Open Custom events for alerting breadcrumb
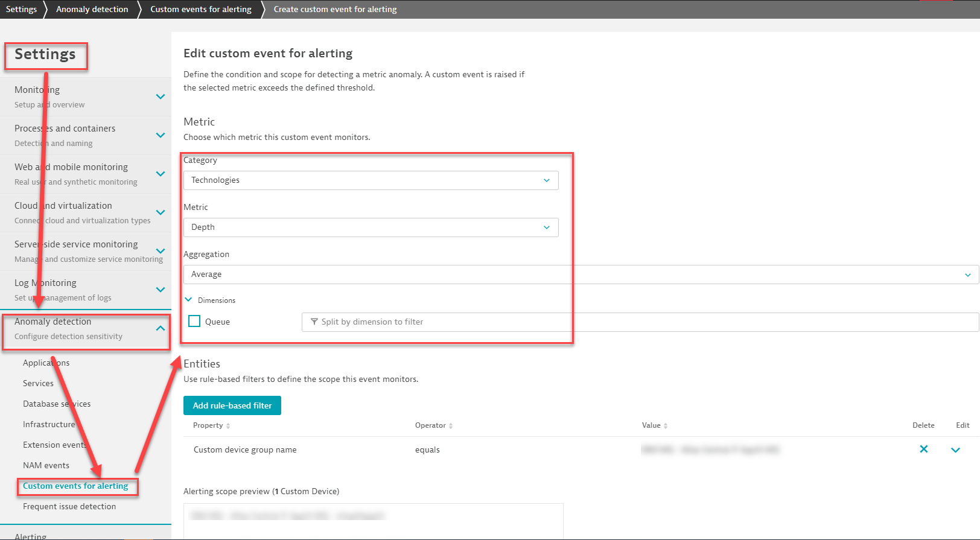This screenshot has width=980, height=540. click(x=200, y=9)
